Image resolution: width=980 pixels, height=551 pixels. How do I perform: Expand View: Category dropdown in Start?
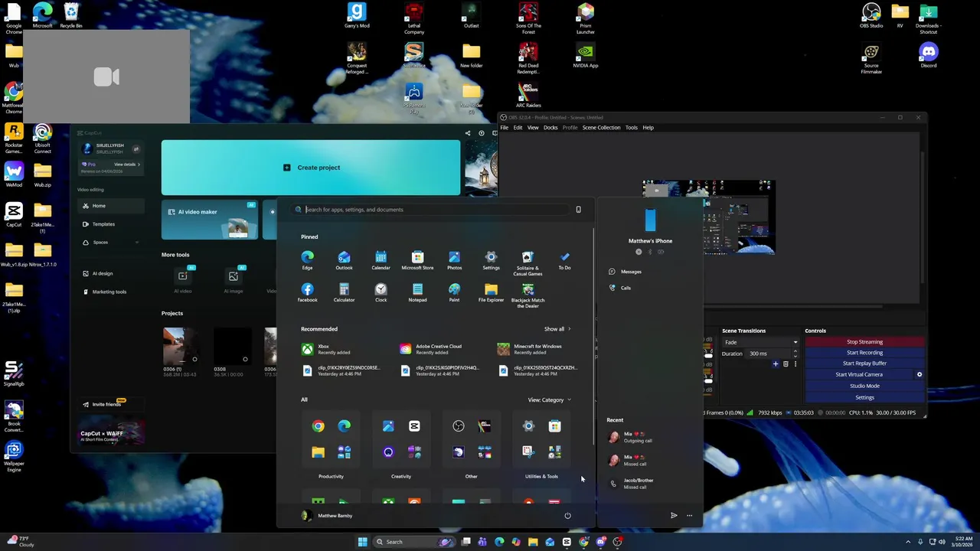point(549,400)
